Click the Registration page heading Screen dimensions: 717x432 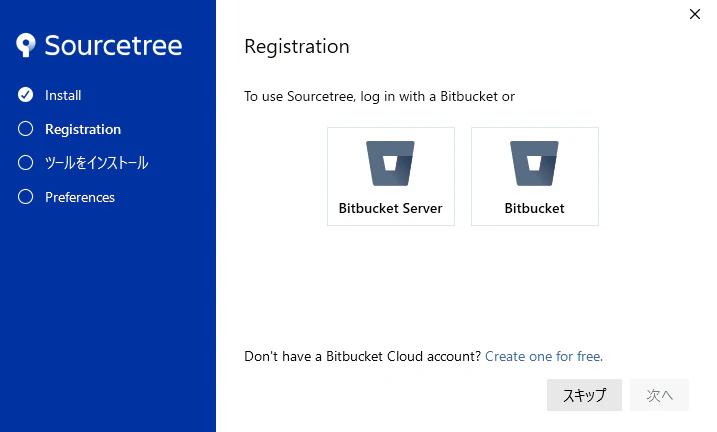point(297,47)
